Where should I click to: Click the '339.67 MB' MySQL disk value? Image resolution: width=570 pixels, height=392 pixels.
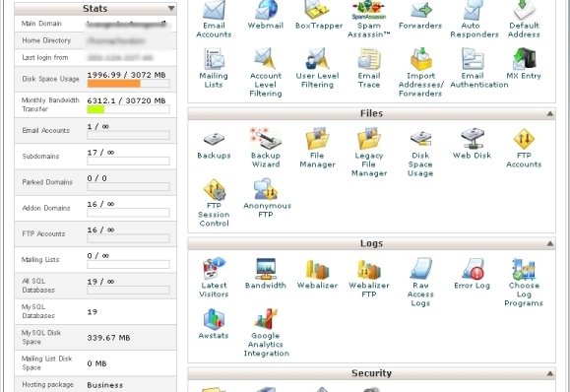(x=108, y=338)
